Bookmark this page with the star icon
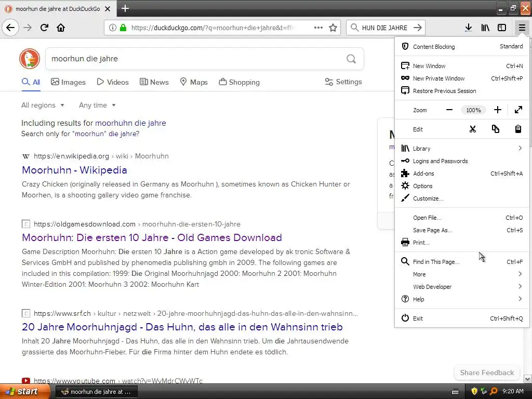This screenshot has width=532, height=399. click(333, 28)
